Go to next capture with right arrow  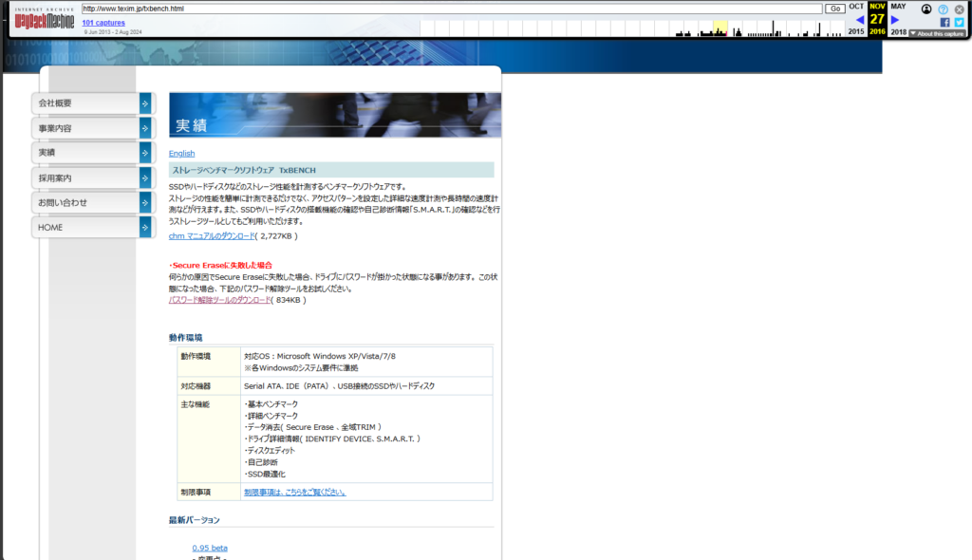tap(895, 19)
